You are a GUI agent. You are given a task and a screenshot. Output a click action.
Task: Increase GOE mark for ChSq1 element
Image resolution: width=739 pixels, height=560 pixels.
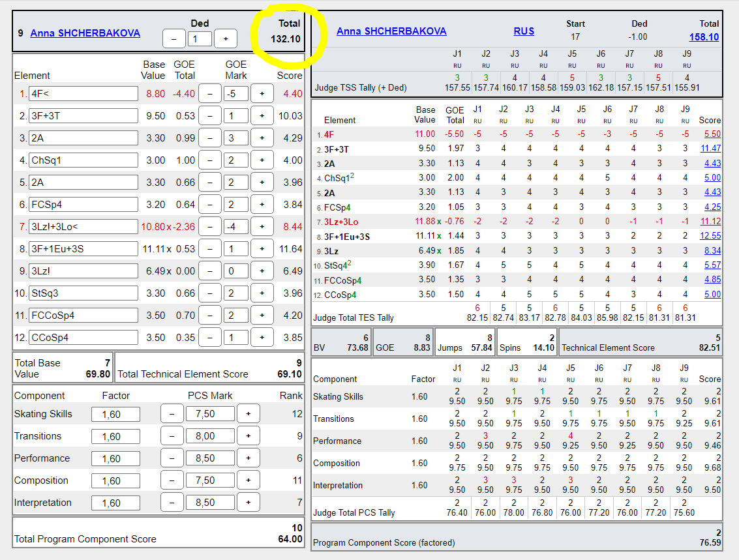pos(262,160)
